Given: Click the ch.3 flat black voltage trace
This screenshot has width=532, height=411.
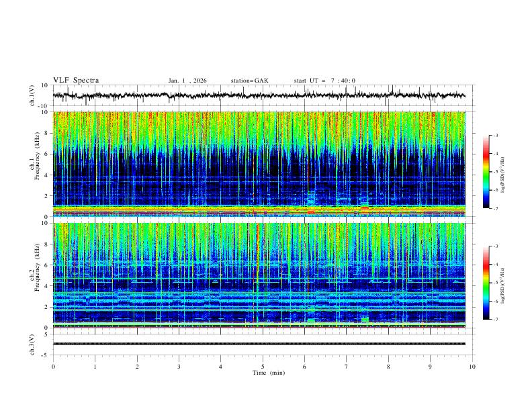Looking at the screenshot, I should coord(259,344).
